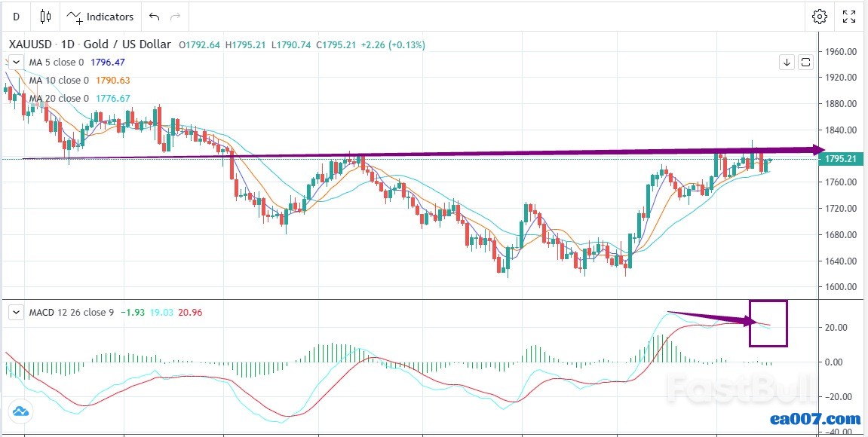Viewport: 868px width, 437px height.
Task: Select the MACD 12 26 close 9 legend
Action: pos(72,313)
